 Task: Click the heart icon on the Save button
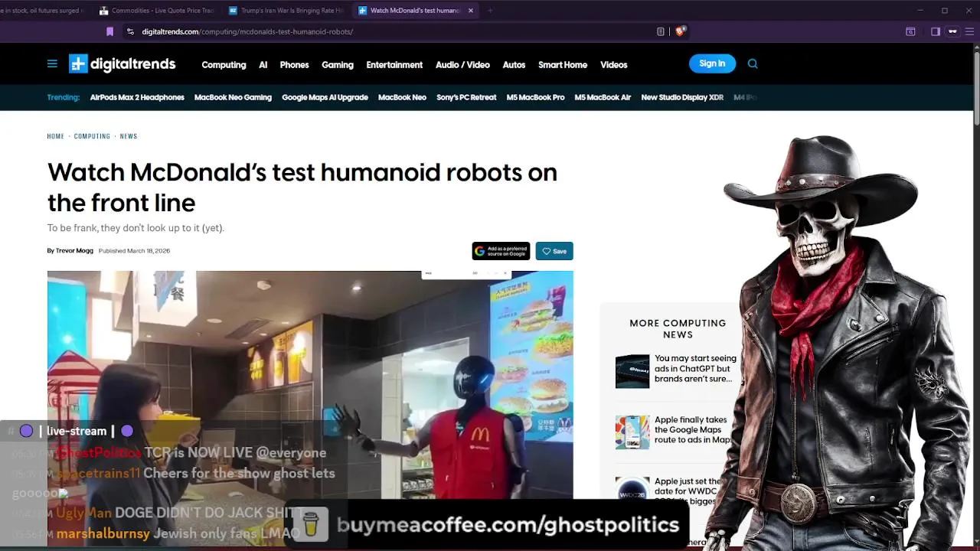(547, 251)
